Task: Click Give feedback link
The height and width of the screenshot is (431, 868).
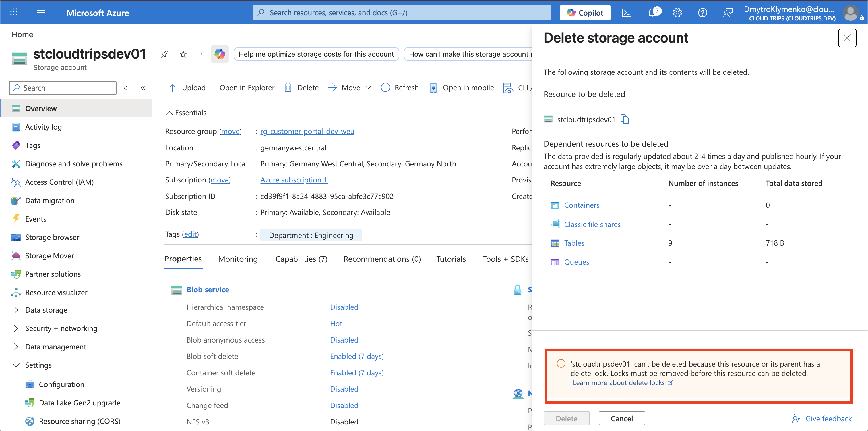Action: click(822, 418)
